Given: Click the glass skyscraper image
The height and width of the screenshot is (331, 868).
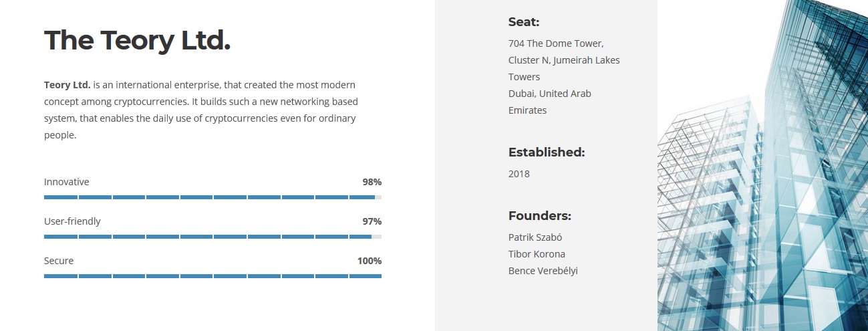Looking at the screenshot, I should pyautogui.click(x=762, y=165).
